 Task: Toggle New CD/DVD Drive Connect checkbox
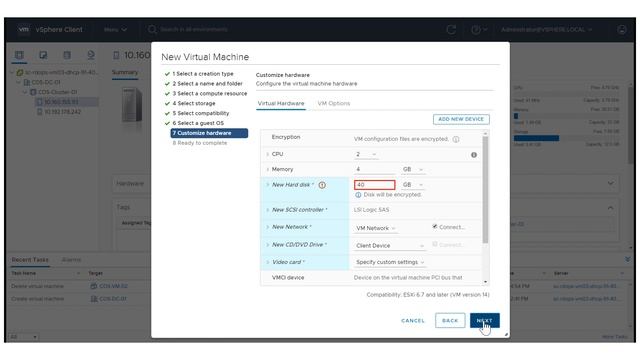click(x=435, y=244)
